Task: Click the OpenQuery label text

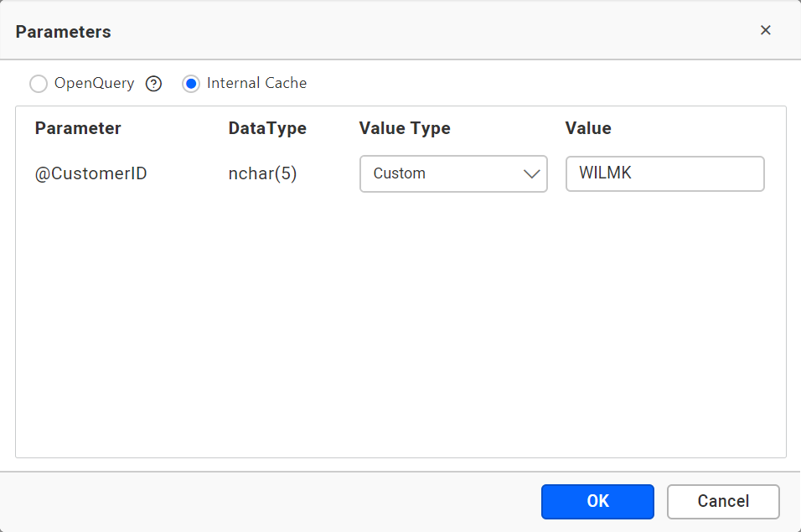Action: 94,83
